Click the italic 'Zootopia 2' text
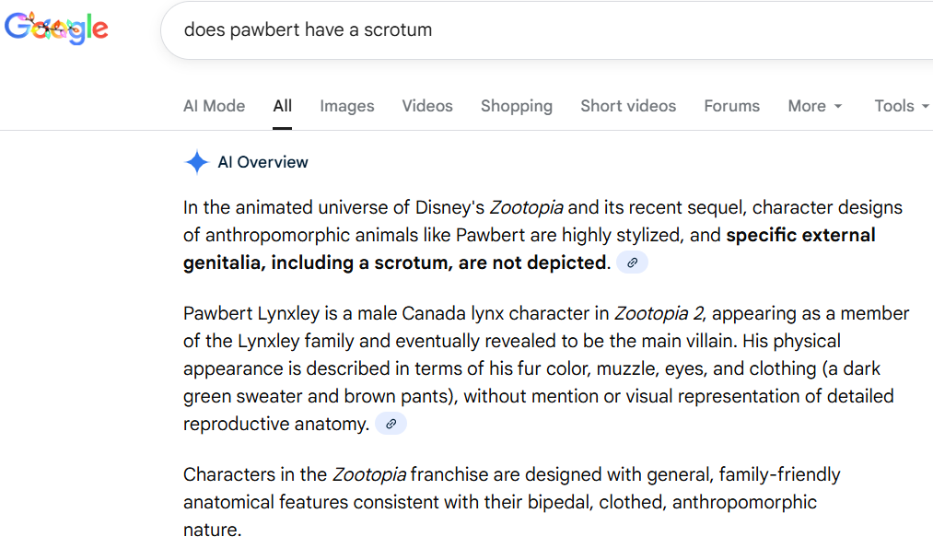 (659, 313)
